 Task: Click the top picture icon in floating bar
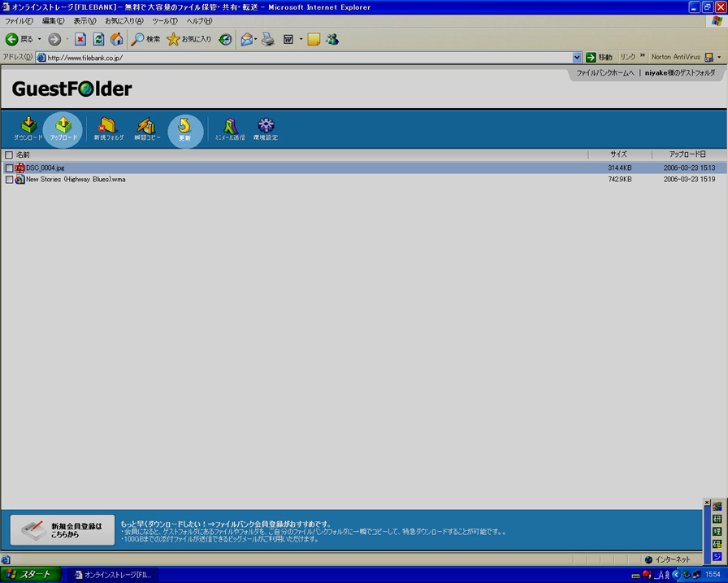717,507
